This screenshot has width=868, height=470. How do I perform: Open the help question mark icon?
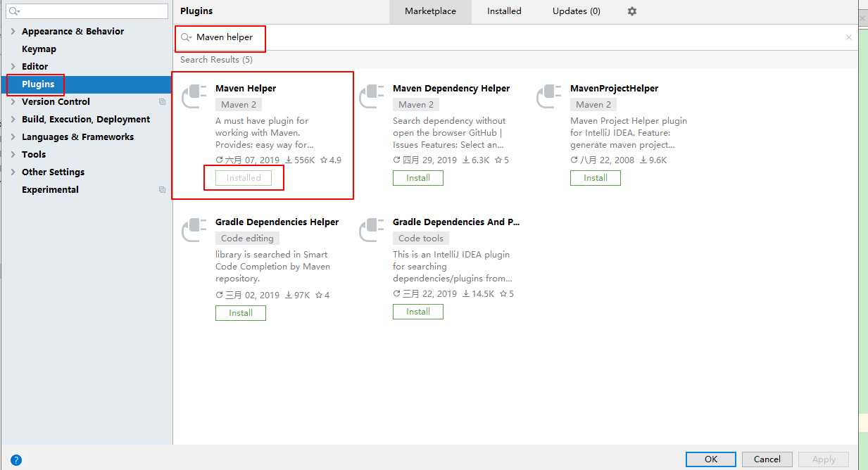pos(16,460)
